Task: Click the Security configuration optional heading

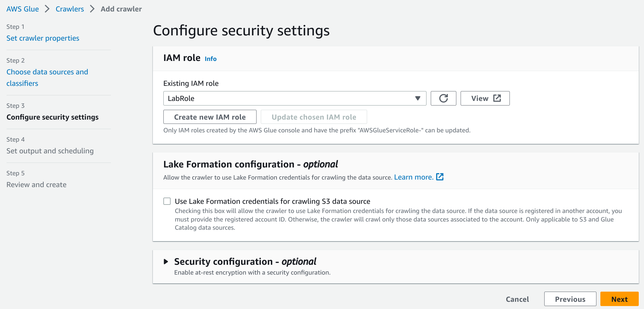Action: [245, 261]
